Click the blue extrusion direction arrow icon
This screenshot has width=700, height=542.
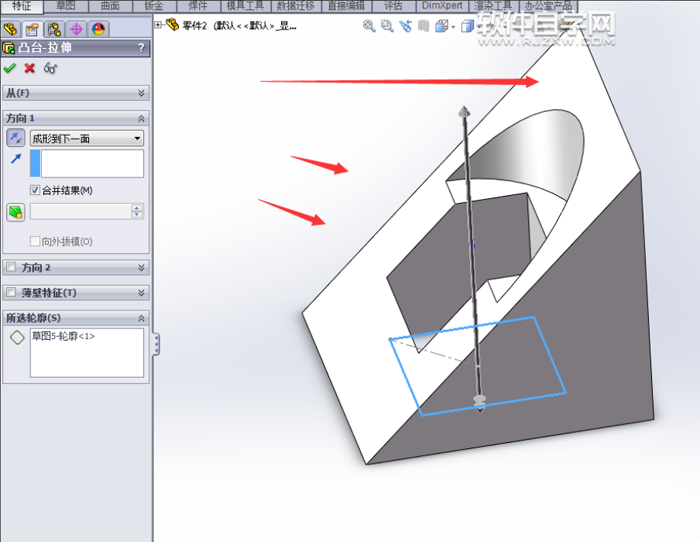click(16, 158)
